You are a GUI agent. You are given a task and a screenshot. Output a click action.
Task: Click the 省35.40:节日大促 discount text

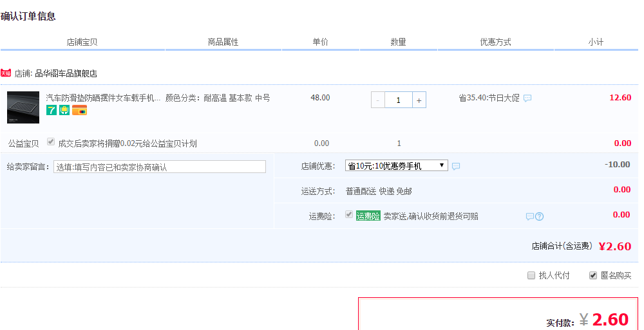point(489,98)
